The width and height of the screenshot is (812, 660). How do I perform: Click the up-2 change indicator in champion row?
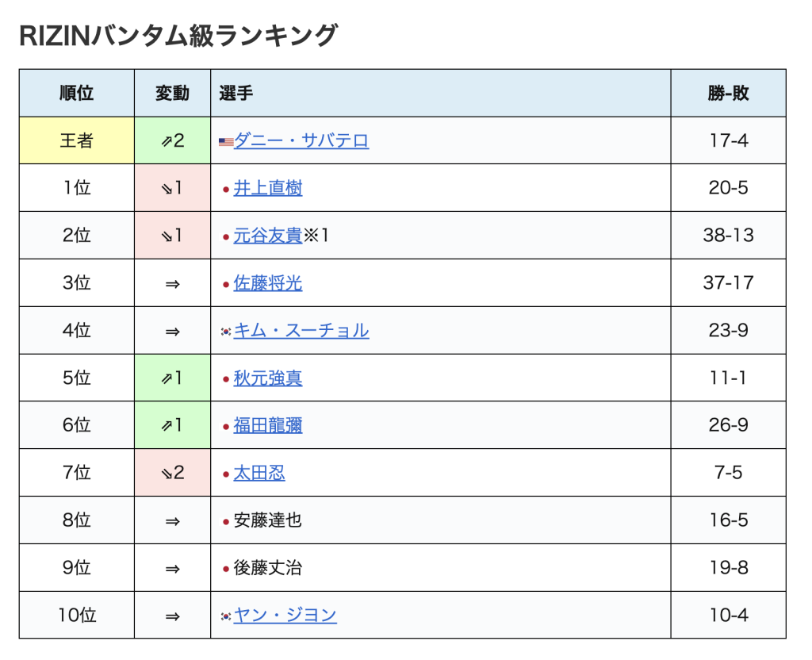click(x=172, y=141)
